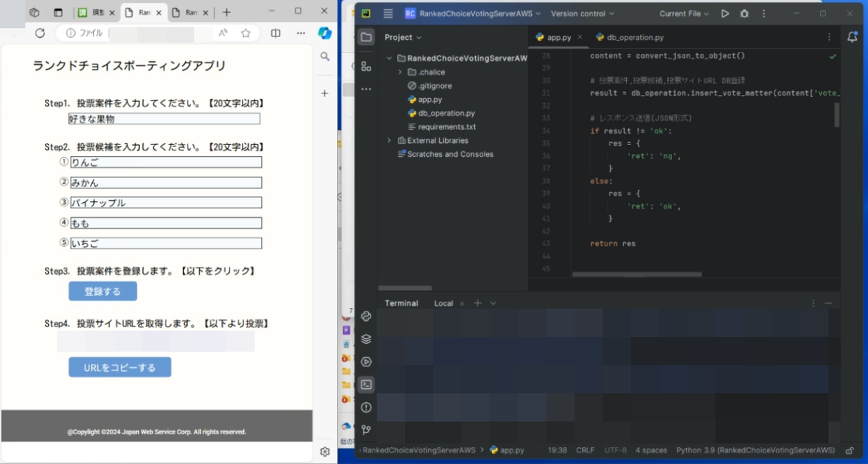Open Terminal panel options menu
This screenshot has width=868, height=464.
click(813, 303)
